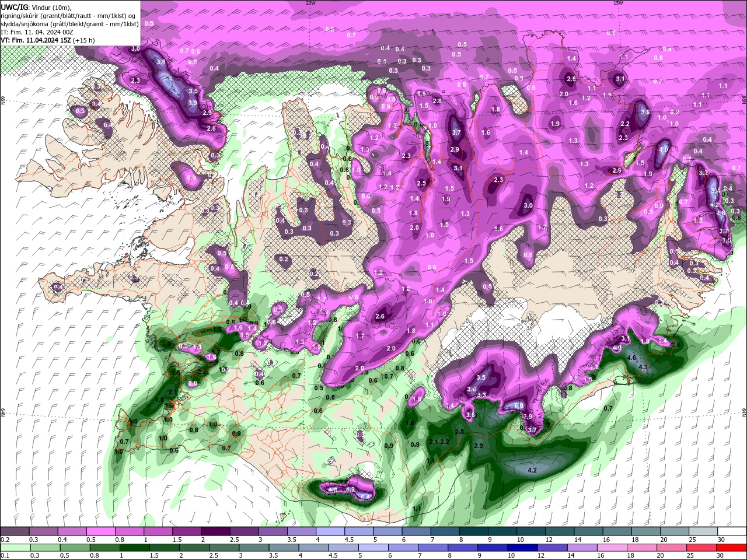This screenshot has height=560, width=747.
Task: Click the 'IT: Fim. 11. 04. 2024 00Z' line
Action: tap(37, 32)
